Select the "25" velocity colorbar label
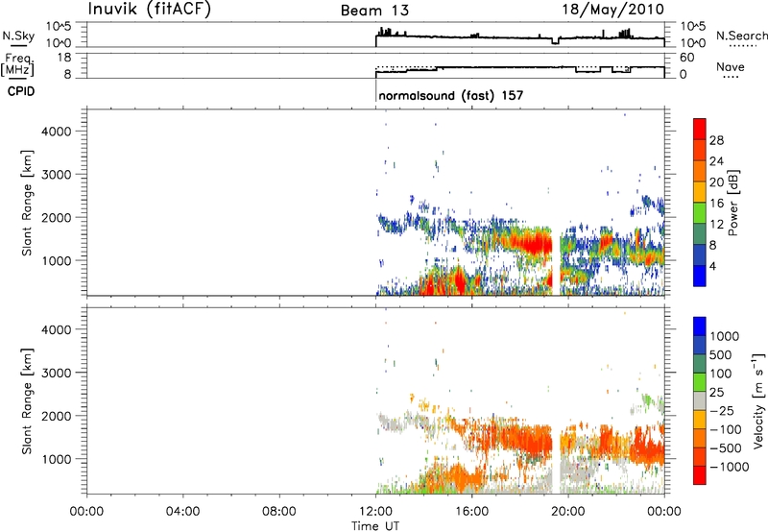Image resolution: width=768 pixels, height=532 pixels. [716, 392]
